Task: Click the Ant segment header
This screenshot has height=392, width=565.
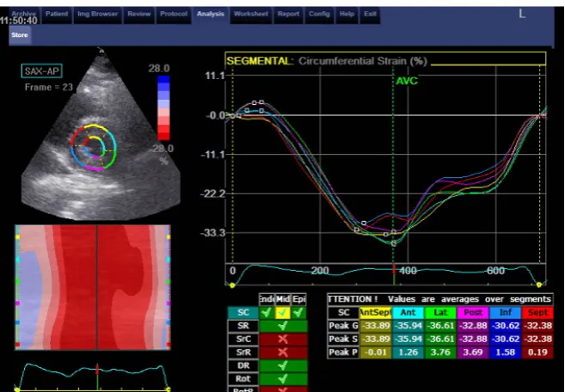Action: 408,313
